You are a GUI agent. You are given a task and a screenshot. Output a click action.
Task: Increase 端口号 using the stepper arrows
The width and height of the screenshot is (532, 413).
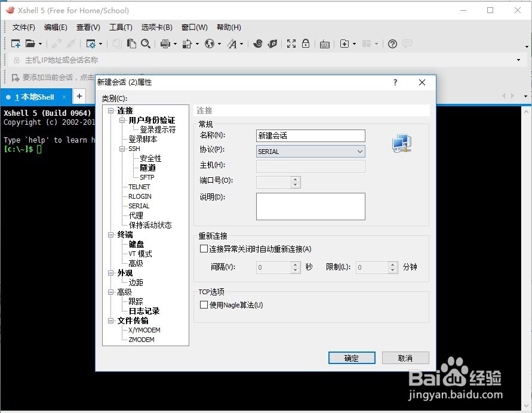tap(294, 180)
